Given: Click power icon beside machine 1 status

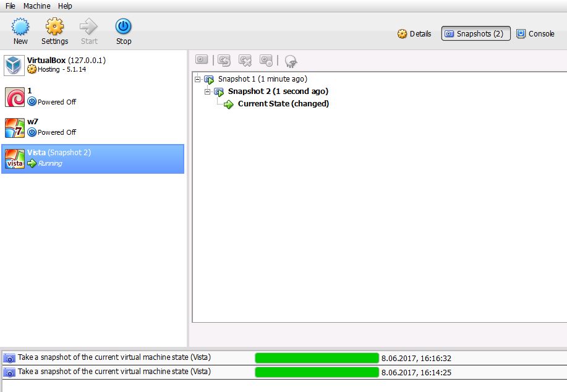Looking at the screenshot, I should point(32,101).
